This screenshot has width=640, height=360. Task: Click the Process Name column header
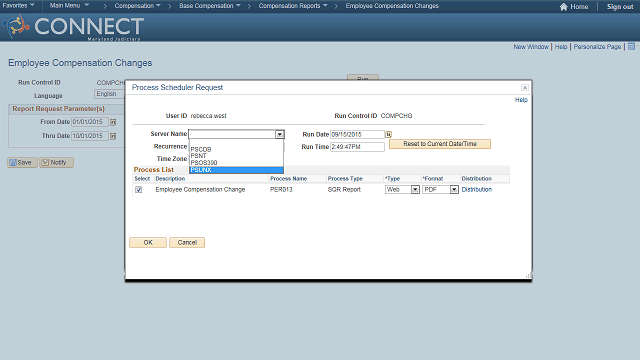[289, 179]
